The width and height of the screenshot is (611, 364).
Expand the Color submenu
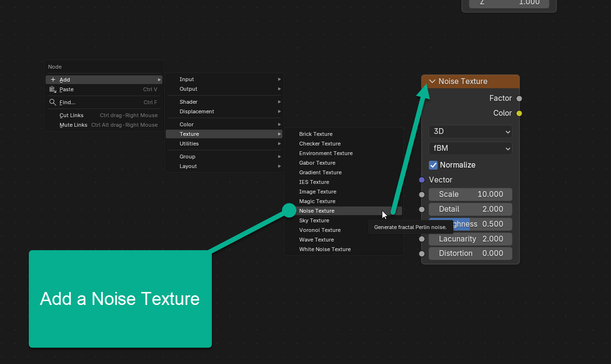[x=224, y=124]
